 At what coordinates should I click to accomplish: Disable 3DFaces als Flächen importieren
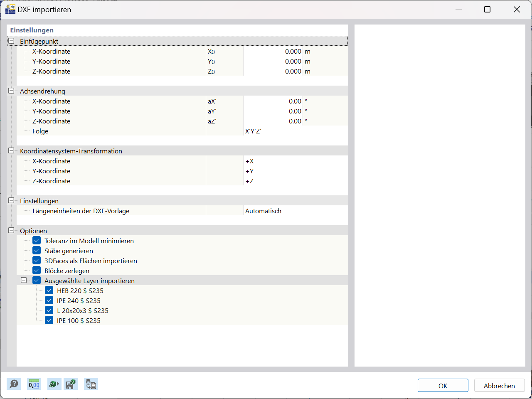click(37, 260)
